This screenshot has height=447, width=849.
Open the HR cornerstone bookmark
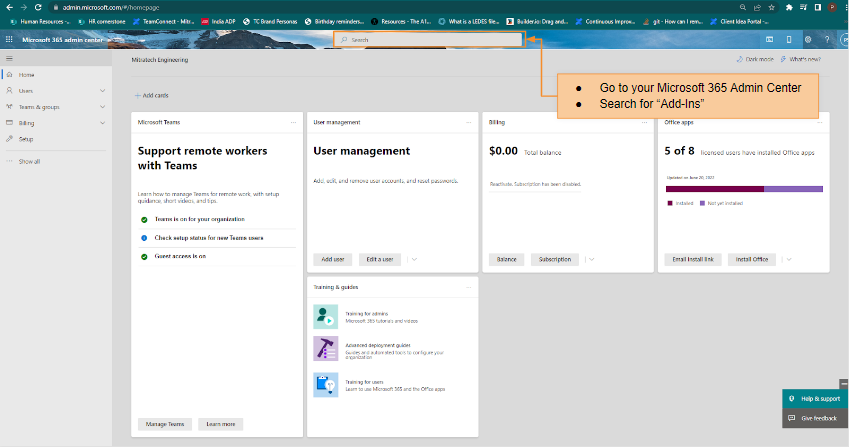point(102,22)
